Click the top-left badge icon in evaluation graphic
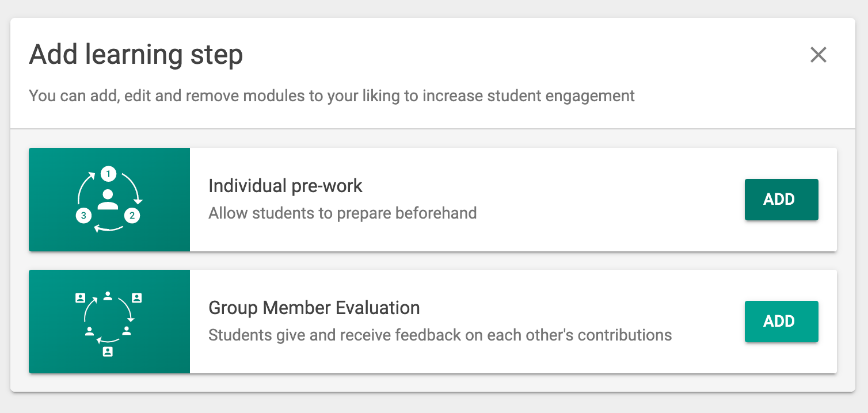The width and height of the screenshot is (868, 413). [x=81, y=298]
